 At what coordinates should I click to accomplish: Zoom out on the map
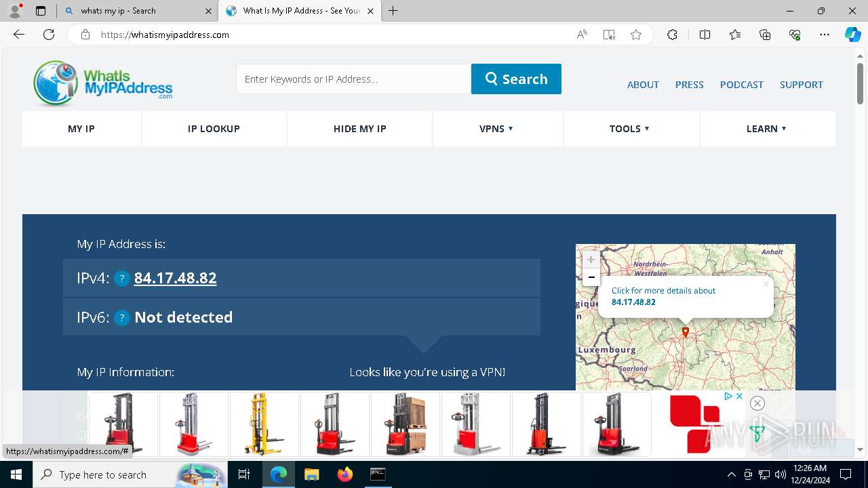pos(591,277)
